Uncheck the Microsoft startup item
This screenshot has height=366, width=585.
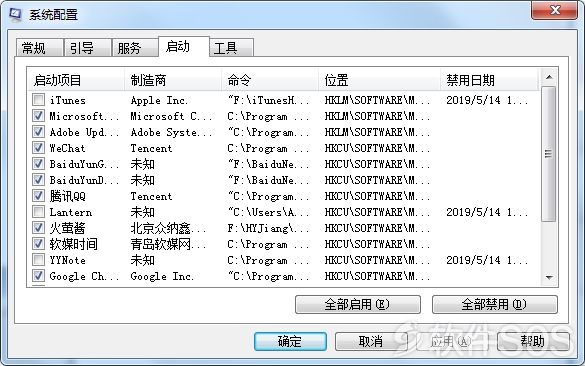click(x=38, y=116)
